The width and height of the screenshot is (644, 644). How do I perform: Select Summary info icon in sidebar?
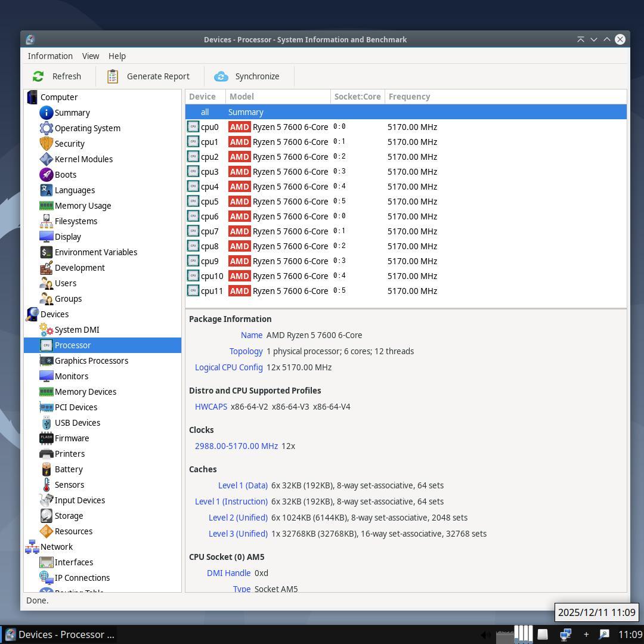46,113
